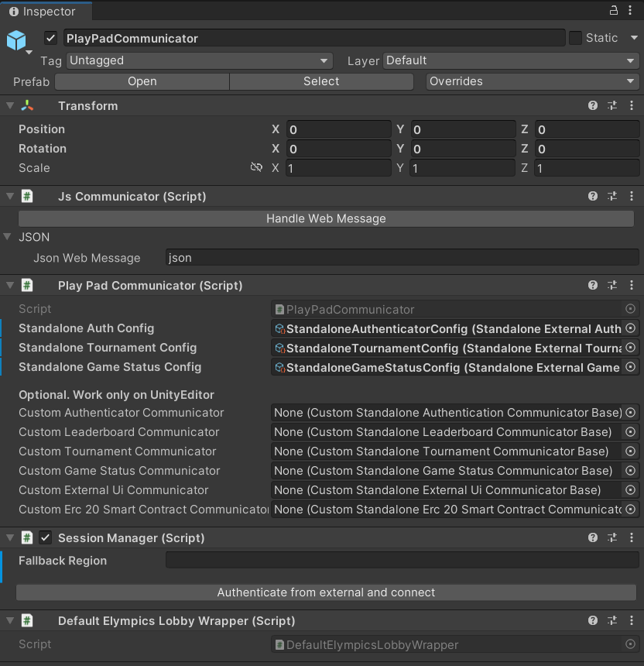Open the Static flags dropdown arrow
Image resolution: width=644 pixels, height=666 pixels.
pyautogui.click(x=634, y=38)
